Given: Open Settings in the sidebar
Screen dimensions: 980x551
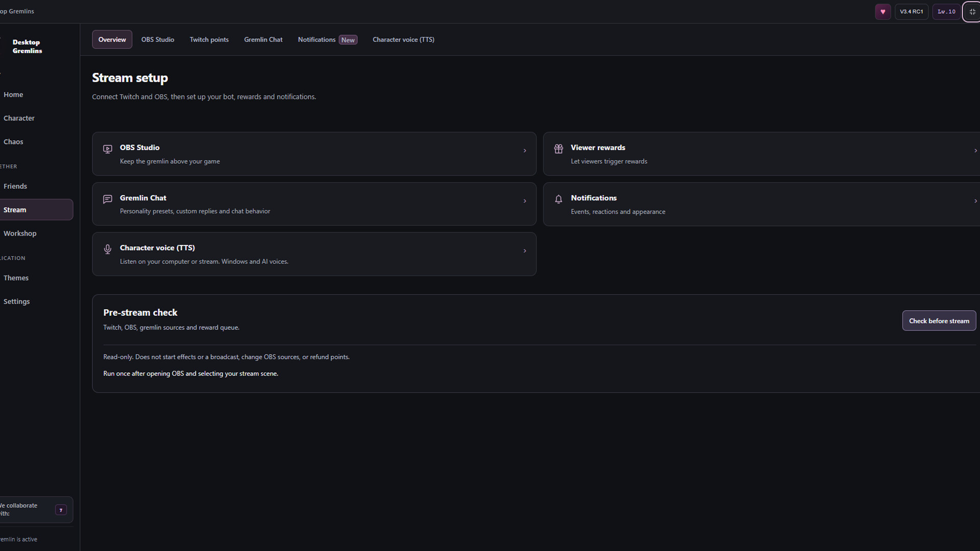Looking at the screenshot, I should pos(17,302).
